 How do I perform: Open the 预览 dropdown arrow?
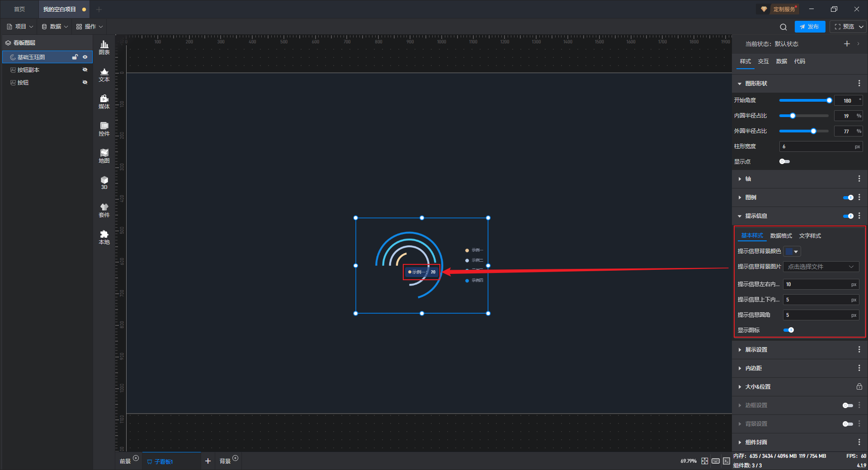(x=861, y=27)
